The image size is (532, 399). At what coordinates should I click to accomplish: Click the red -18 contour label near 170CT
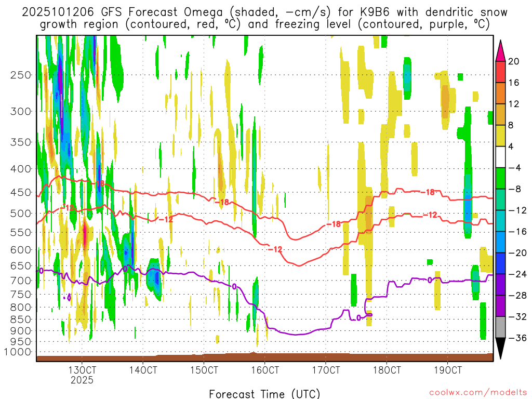pyautogui.click(x=334, y=224)
